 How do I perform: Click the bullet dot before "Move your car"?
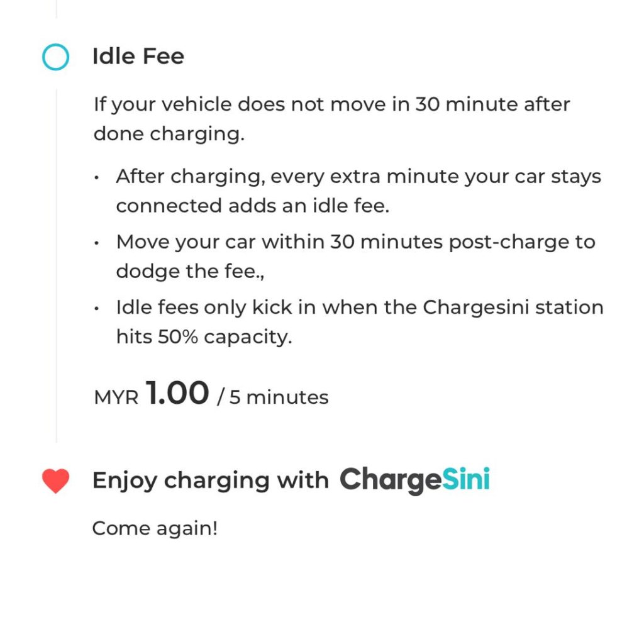pyautogui.click(x=96, y=243)
